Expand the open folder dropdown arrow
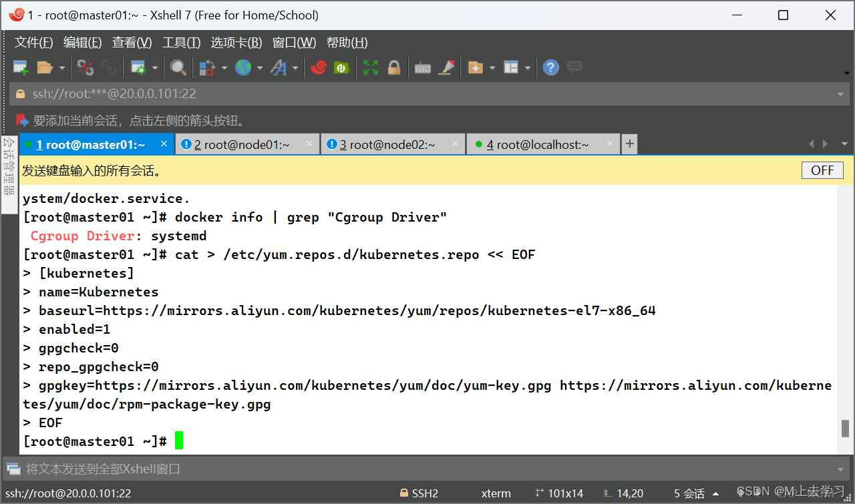This screenshot has width=855, height=504. (x=61, y=68)
